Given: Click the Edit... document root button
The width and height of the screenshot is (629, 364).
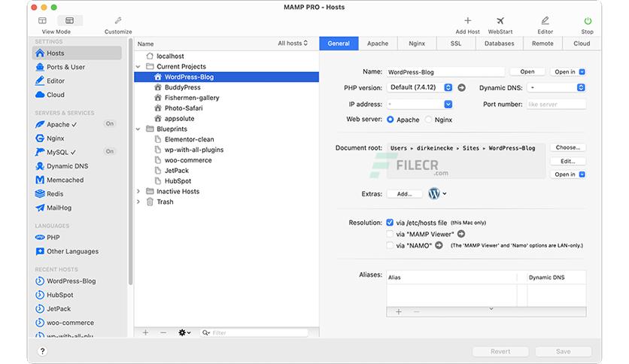Looking at the screenshot, I should point(567,161).
